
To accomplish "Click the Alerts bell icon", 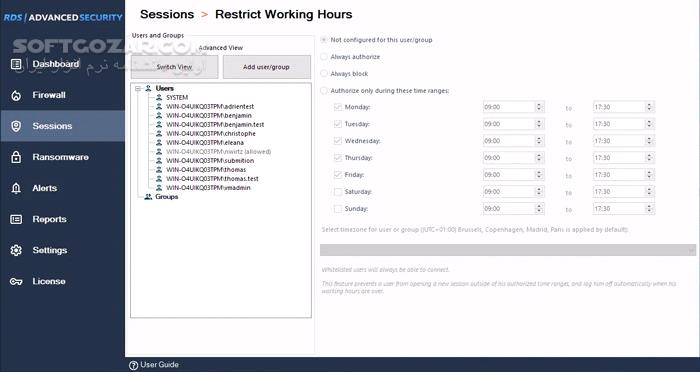I will click(16, 188).
